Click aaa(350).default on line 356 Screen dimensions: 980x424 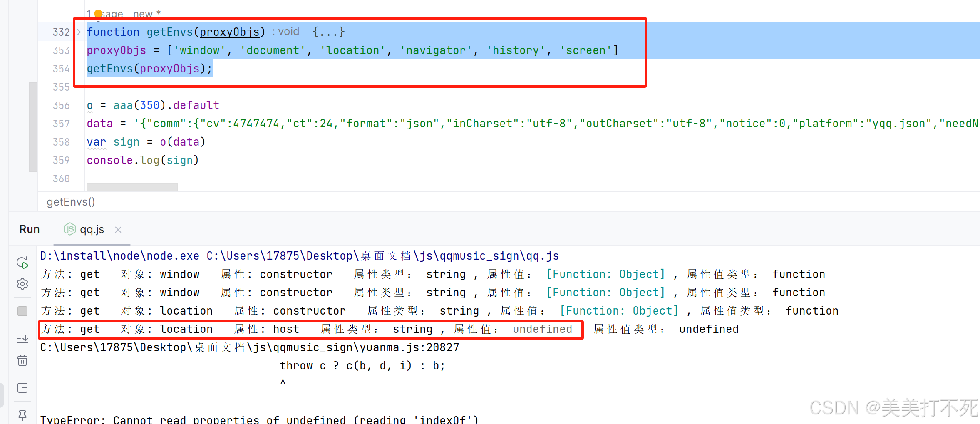click(x=166, y=105)
